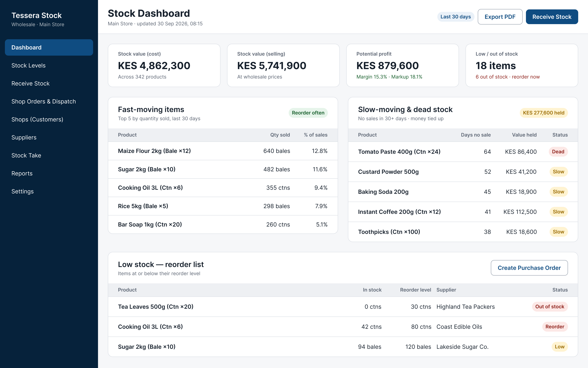Open the Dashboard sidebar item
The image size is (588, 368).
[49, 47]
